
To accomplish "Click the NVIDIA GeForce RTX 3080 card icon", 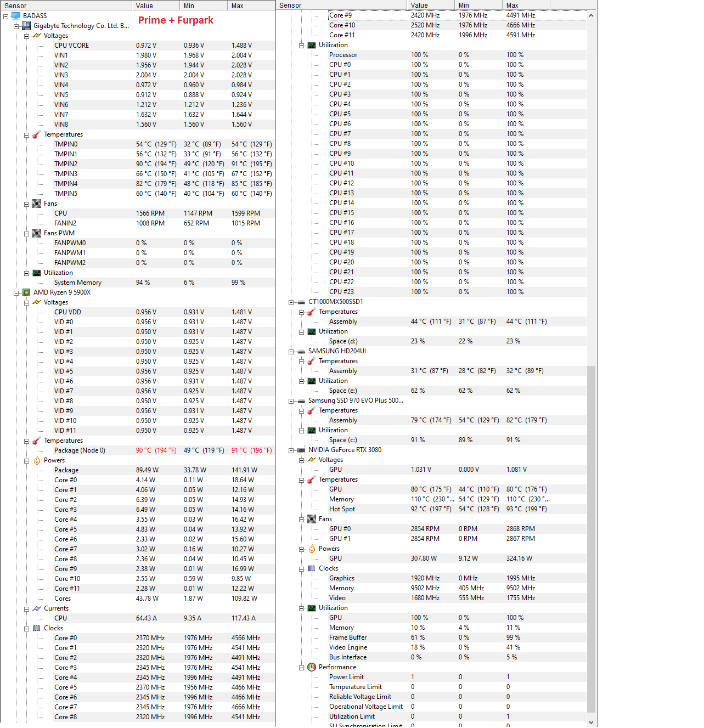I will 301,450.
